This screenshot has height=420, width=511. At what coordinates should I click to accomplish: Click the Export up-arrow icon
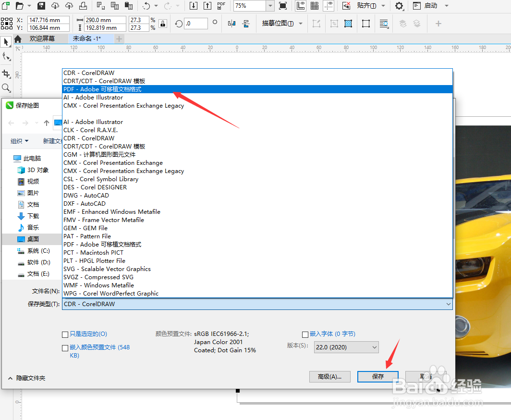(x=207, y=6)
